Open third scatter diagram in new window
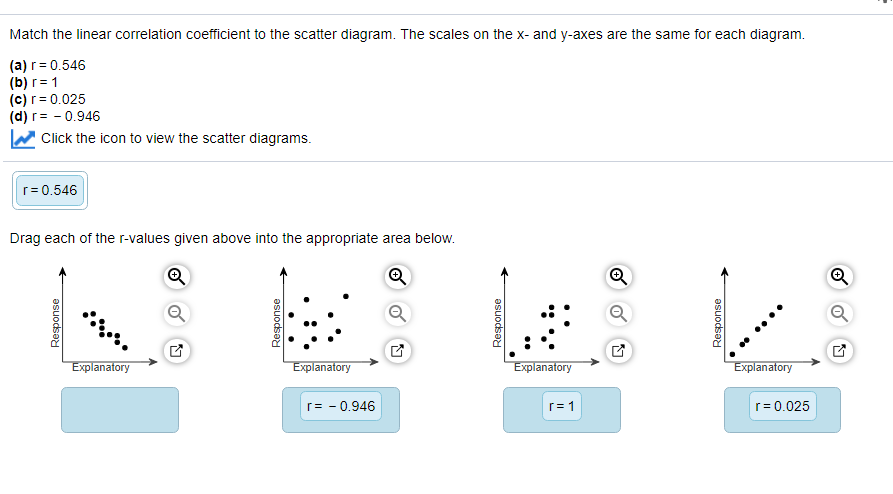The width and height of the screenshot is (893, 494). (618, 350)
